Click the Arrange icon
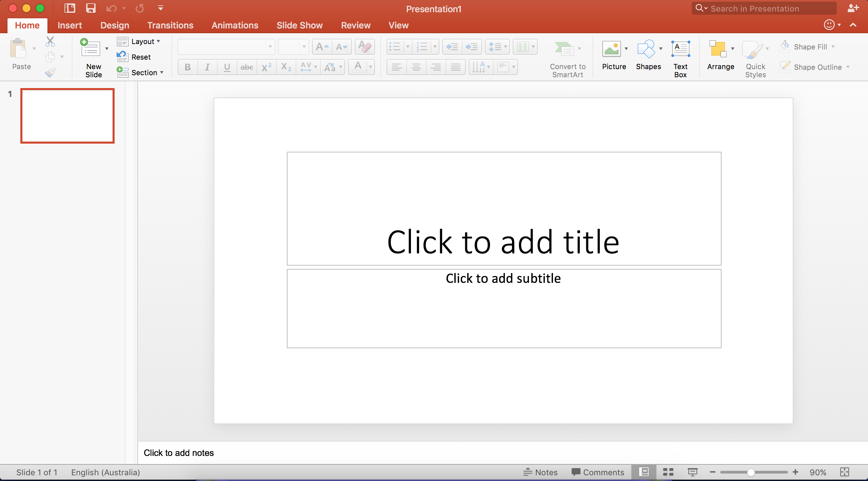This screenshot has width=868, height=481. click(718, 49)
